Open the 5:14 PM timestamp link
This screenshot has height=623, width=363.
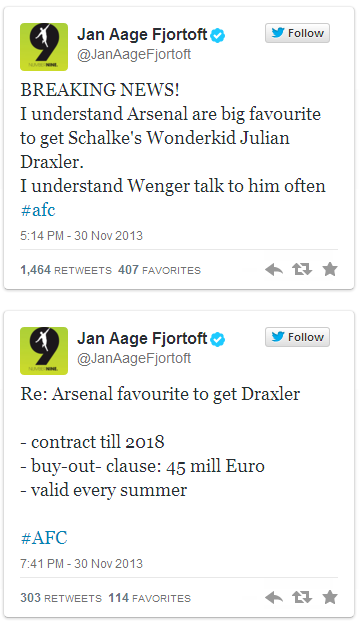pos(81,236)
